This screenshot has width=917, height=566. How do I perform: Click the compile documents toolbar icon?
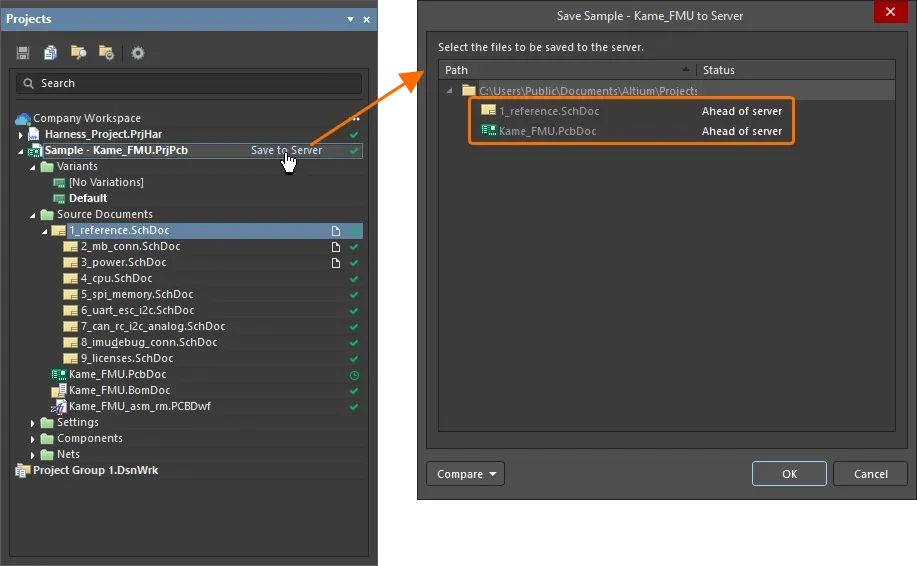[50, 53]
